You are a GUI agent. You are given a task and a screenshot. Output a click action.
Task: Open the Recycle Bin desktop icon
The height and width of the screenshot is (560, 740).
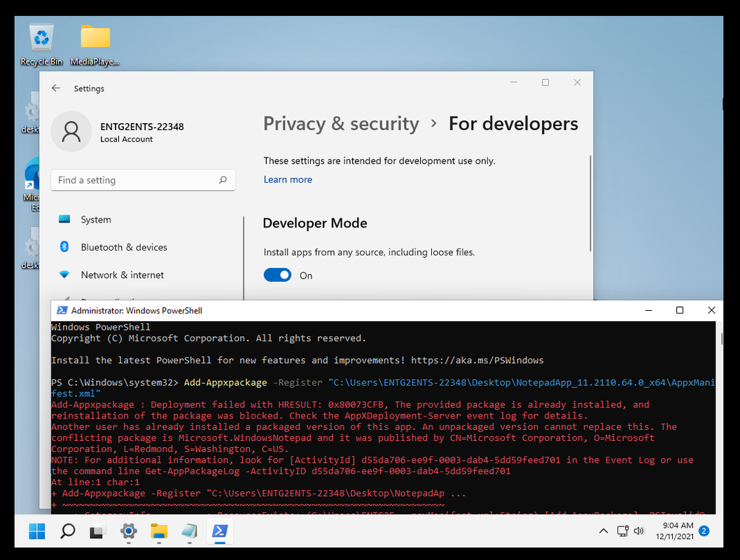[x=41, y=44]
